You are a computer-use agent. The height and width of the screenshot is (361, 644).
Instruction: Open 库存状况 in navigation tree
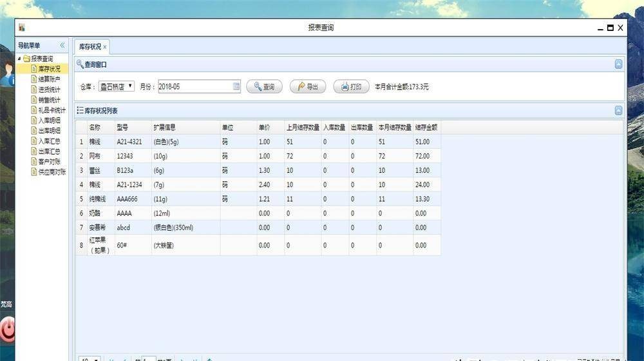tap(49, 69)
